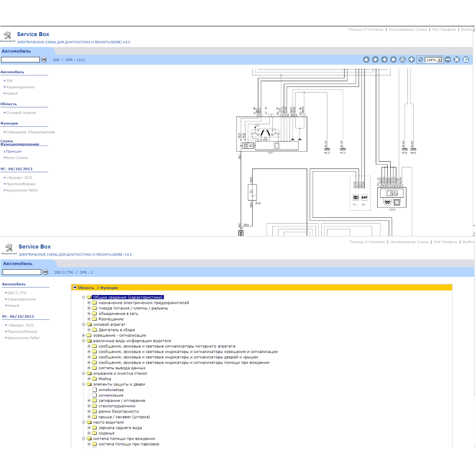
Task: Open the 'иммобилайзер' document in the tree
Action: pos(111,390)
